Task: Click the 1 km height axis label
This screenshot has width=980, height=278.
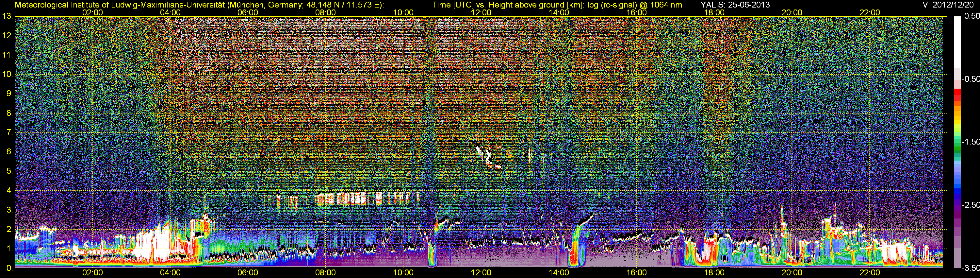Action: pos(10,249)
